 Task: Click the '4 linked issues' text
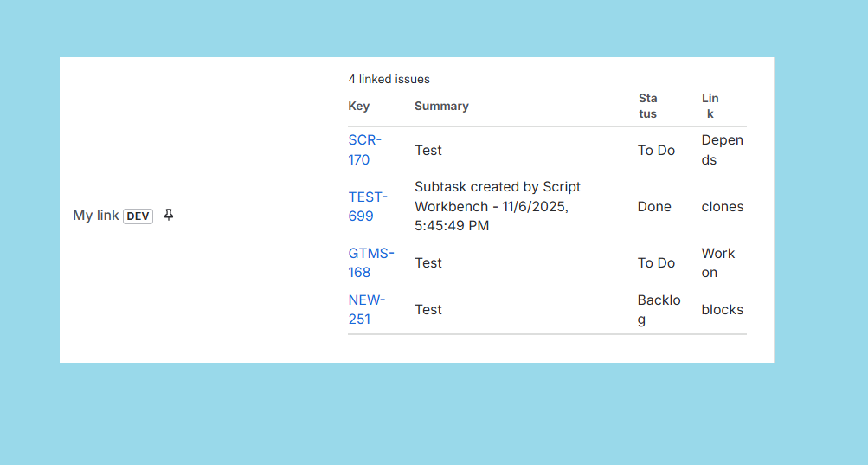(389, 79)
